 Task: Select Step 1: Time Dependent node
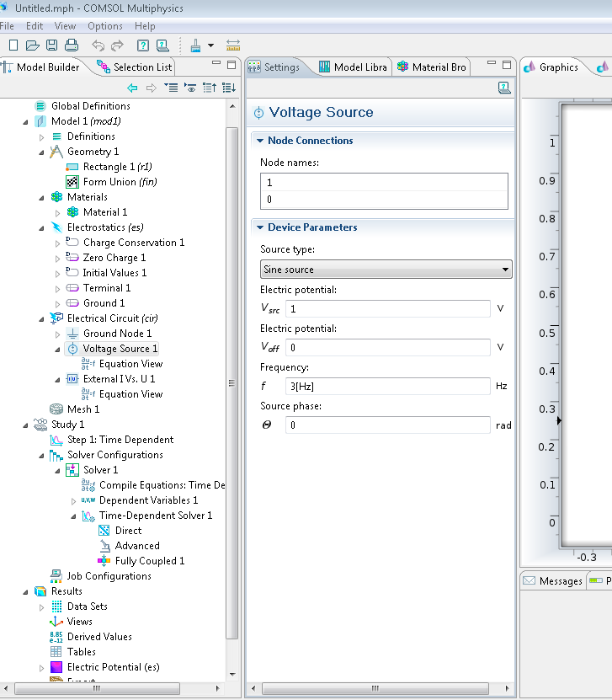[120, 440]
